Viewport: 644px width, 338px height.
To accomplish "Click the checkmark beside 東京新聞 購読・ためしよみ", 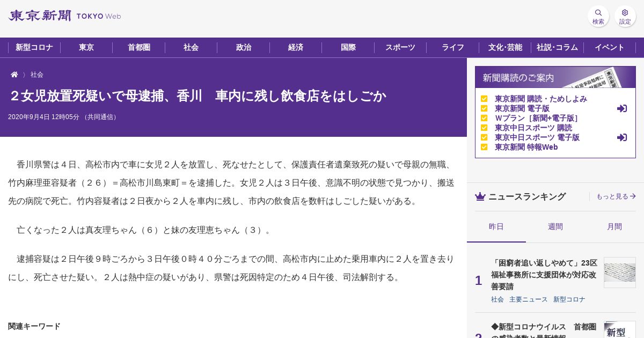I will coord(484,99).
